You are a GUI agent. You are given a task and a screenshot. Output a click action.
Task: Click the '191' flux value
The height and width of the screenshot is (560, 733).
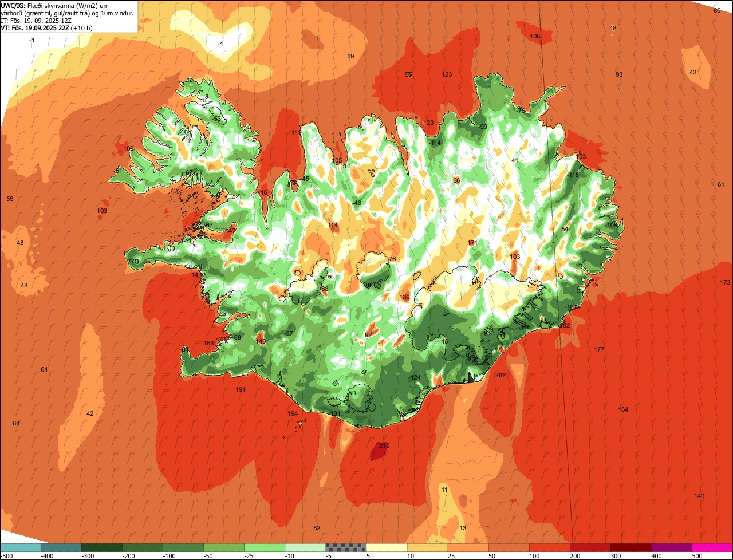[x=241, y=389]
